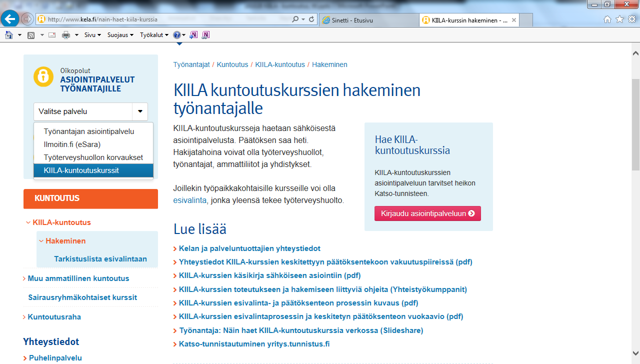
Task: Click the search magnifier in the address bar
Action: pyautogui.click(x=295, y=19)
